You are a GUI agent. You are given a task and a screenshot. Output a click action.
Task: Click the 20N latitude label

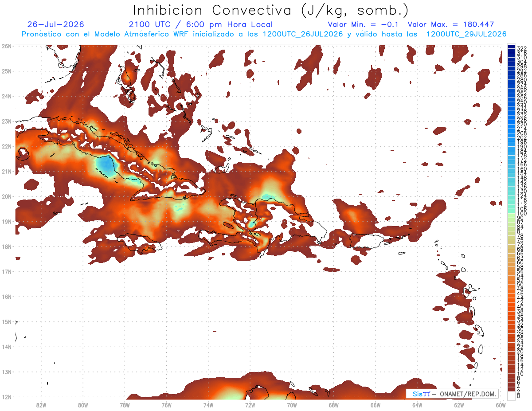[x=7, y=196]
